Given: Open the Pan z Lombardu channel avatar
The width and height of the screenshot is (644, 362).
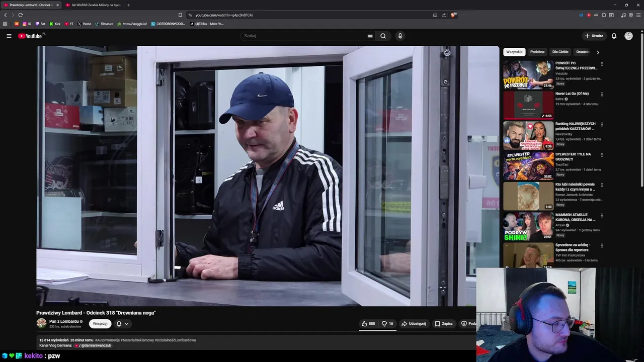Looking at the screenshot, I should [x=41, y=323].
